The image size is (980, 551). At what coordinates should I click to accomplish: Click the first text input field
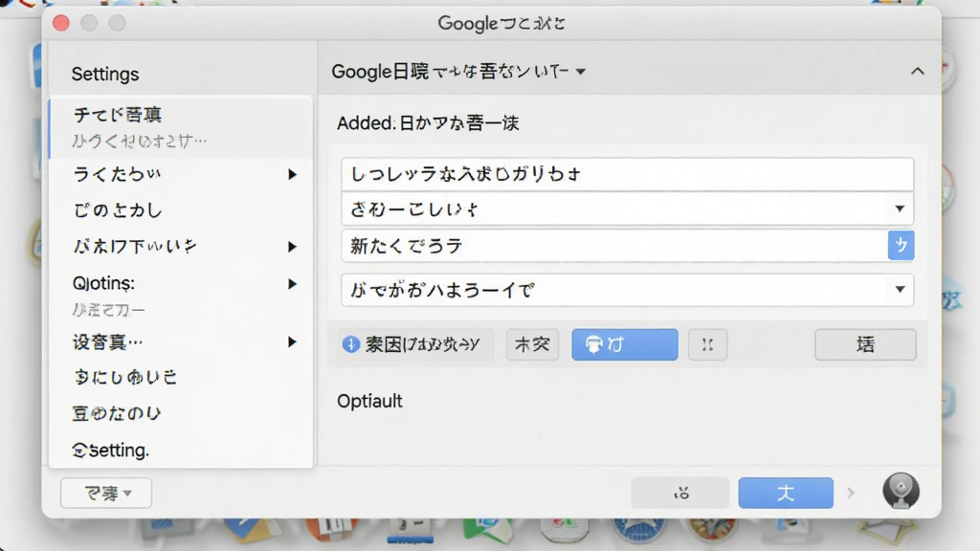[x=627, y=174]
